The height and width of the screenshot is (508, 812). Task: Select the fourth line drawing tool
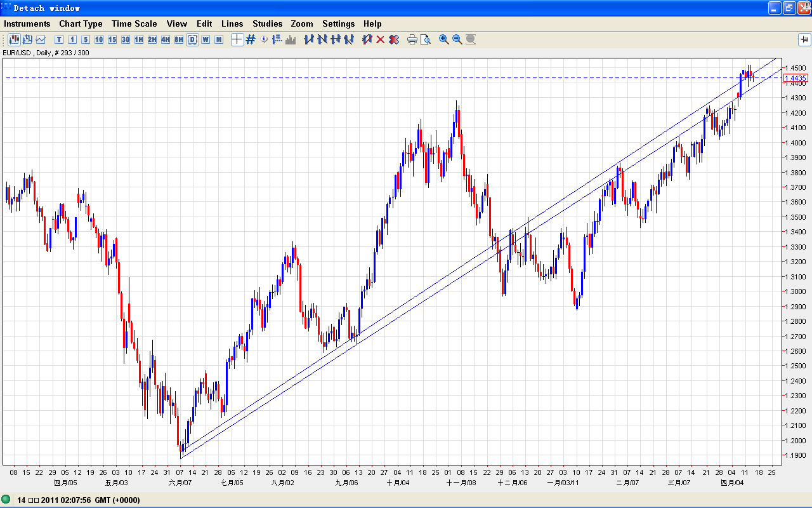point(349,39)
